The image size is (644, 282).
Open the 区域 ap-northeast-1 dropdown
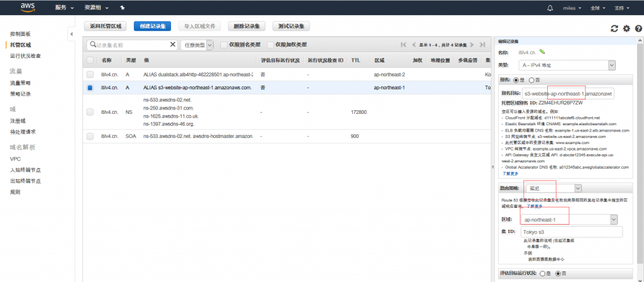pyautogui.click(x=570, y=220)
